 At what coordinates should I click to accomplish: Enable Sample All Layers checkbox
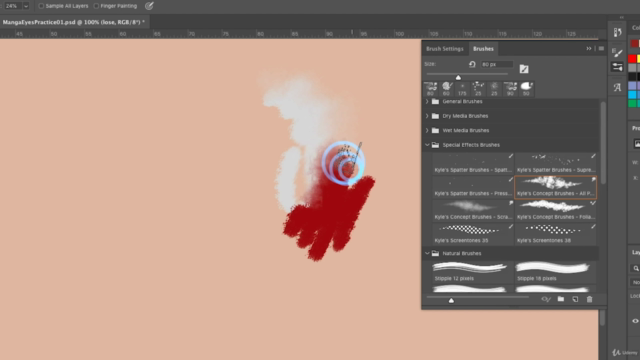point(41,6)
